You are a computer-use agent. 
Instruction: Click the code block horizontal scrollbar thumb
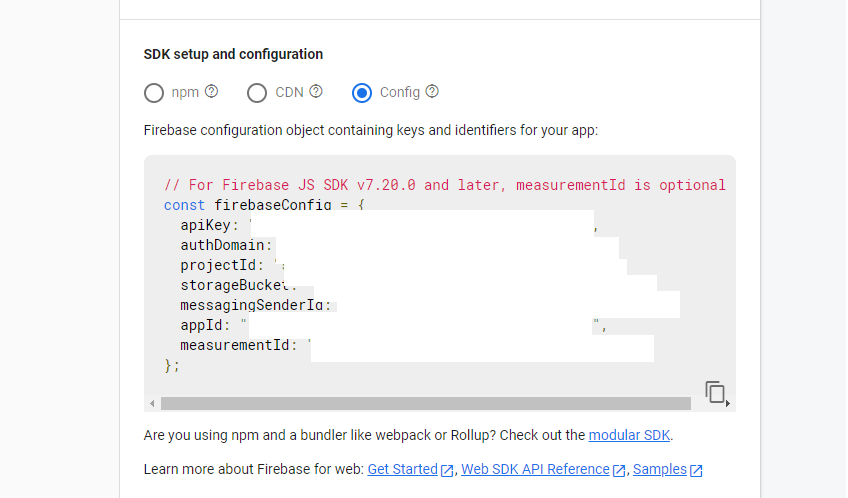coord(425,404)
